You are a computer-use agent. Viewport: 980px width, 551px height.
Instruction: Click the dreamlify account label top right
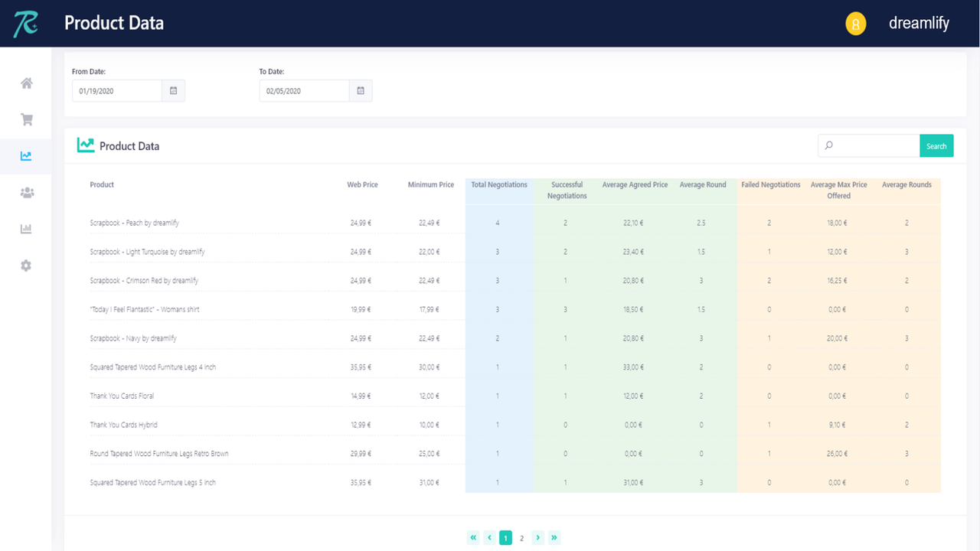click(x=919, y=24)
